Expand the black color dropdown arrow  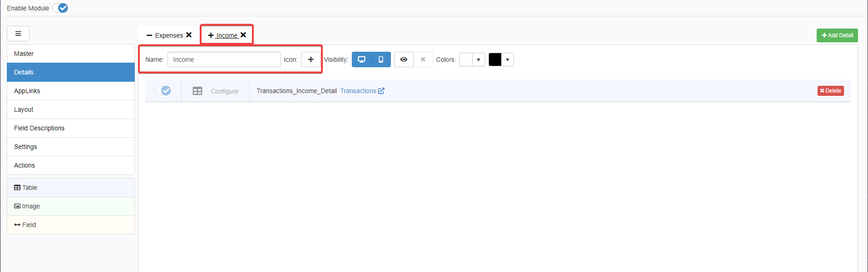pos(508,59)
